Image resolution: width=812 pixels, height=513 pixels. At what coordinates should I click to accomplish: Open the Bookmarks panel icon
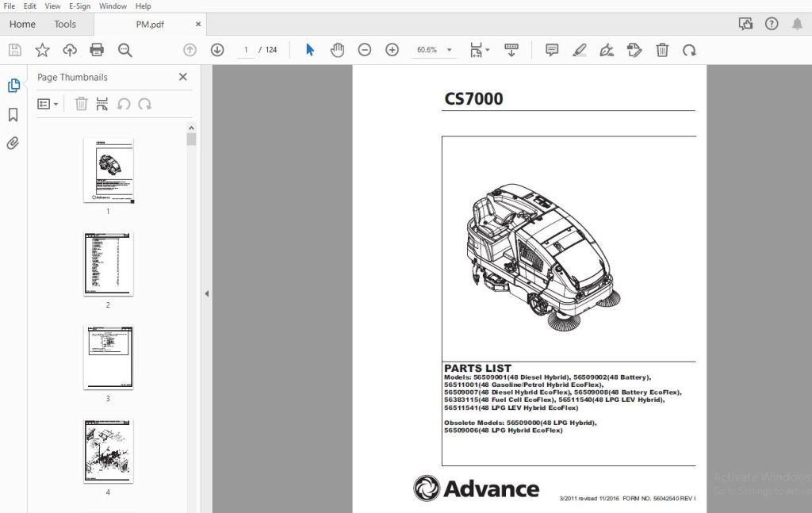coord(13,114)
